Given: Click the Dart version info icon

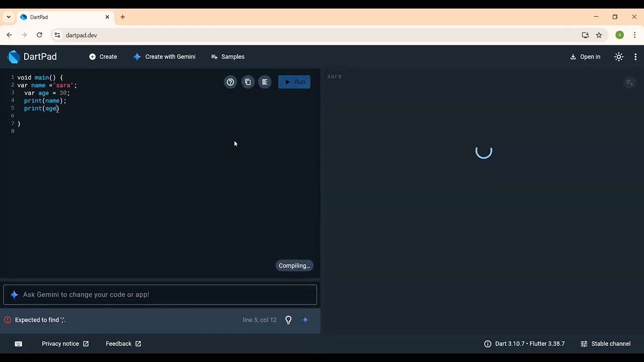Looking at the screenshot, I should (488, 344).
